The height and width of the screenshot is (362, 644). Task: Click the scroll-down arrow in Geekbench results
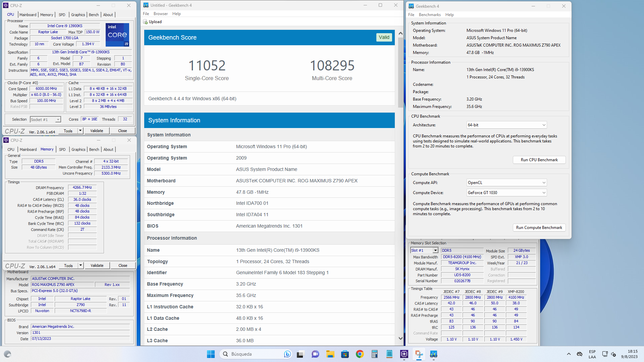pos(400,338)
